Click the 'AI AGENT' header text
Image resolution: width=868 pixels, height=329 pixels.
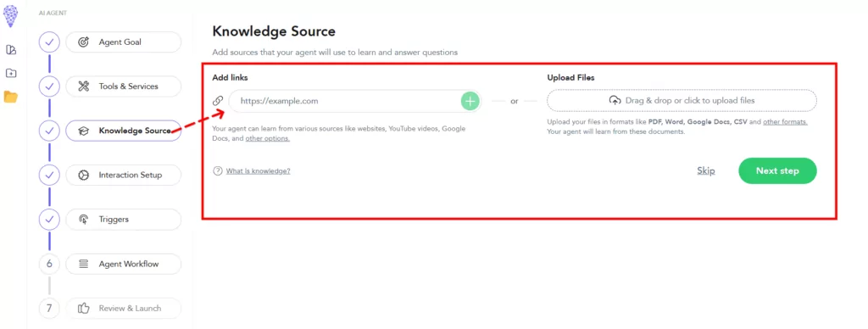pos(53,13)
